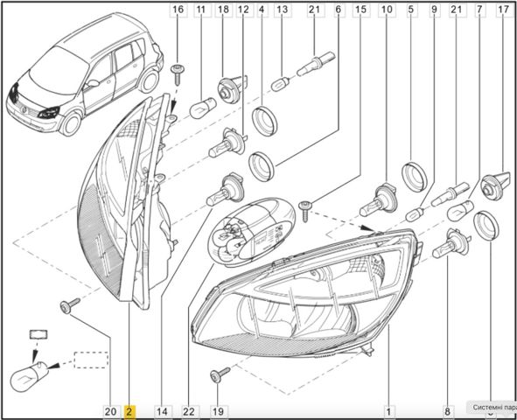Choose callout number 13
Viewport: 517px width, 420px height.
pyautogui.click(x=283, y=10)
